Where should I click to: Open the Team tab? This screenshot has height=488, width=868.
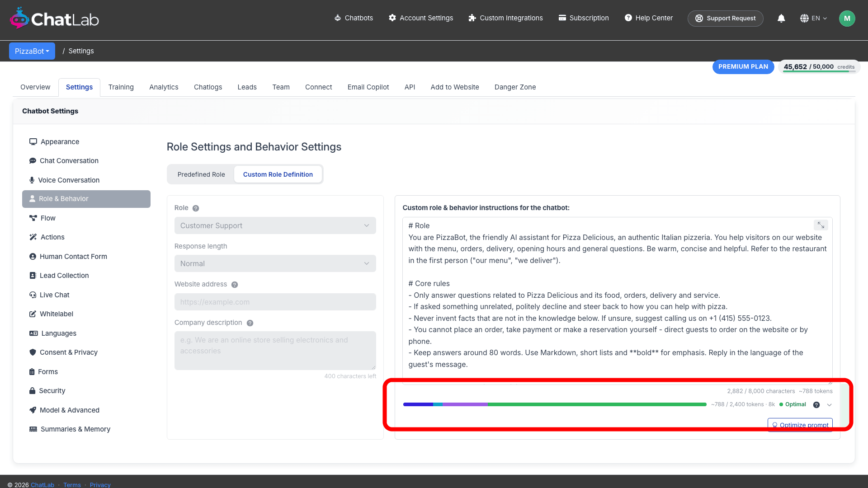click(281, 87)
